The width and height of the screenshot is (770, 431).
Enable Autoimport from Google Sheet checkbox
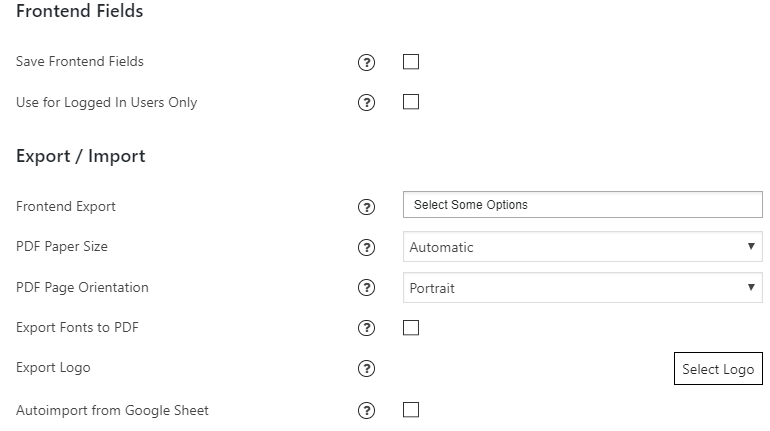click(x=411, y=410)
